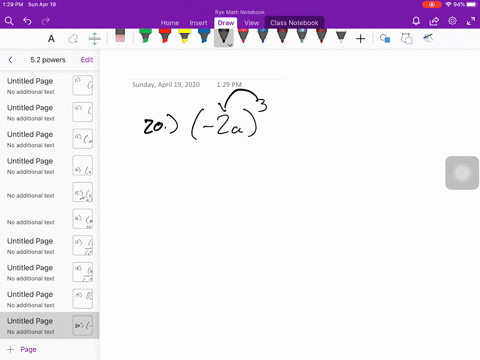Viewport: 480px width, 360px height.
Task: Select the yellow highlighter
Action: point(184,36)
